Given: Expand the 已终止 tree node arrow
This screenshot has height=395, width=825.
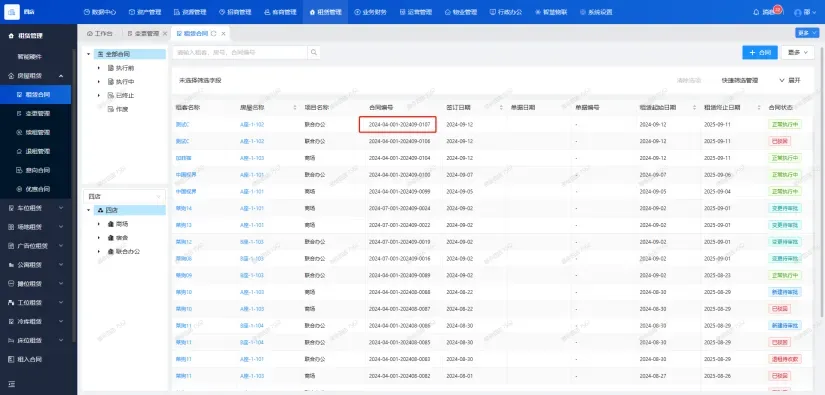Looking at the screenshot, I should coord(98,95).
